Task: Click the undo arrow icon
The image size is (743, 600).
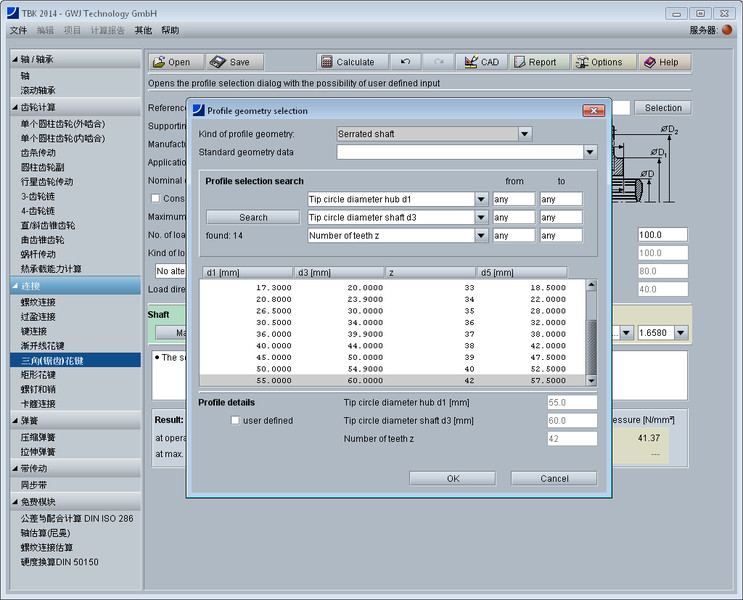Action: (404, 62)
